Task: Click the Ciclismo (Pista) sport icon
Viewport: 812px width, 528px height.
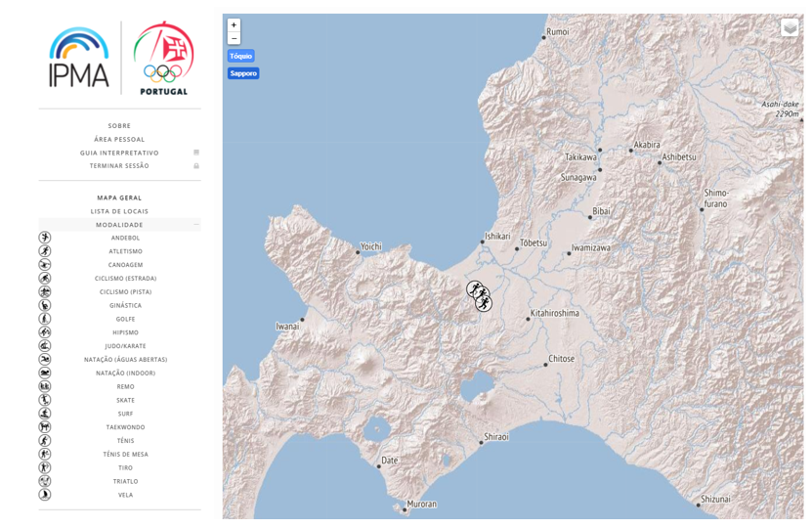Action: [x=45, y=291]
